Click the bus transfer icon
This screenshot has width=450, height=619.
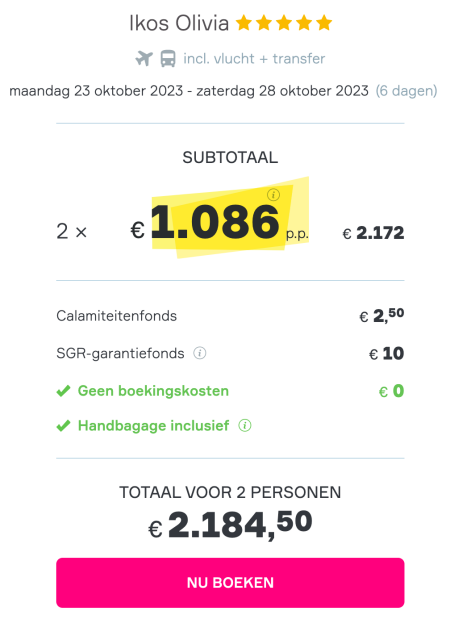(x=168, y=59)
